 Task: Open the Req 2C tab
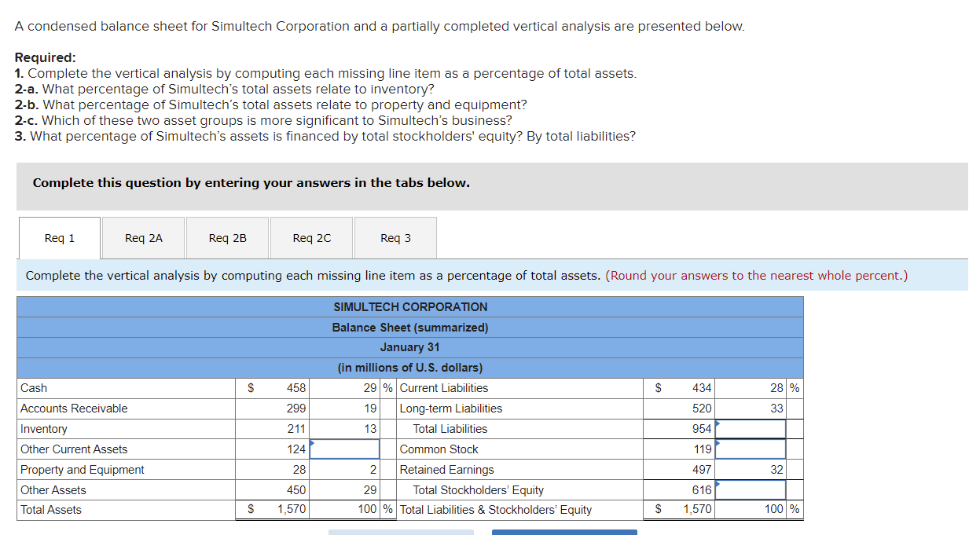(x=312, y=238)
